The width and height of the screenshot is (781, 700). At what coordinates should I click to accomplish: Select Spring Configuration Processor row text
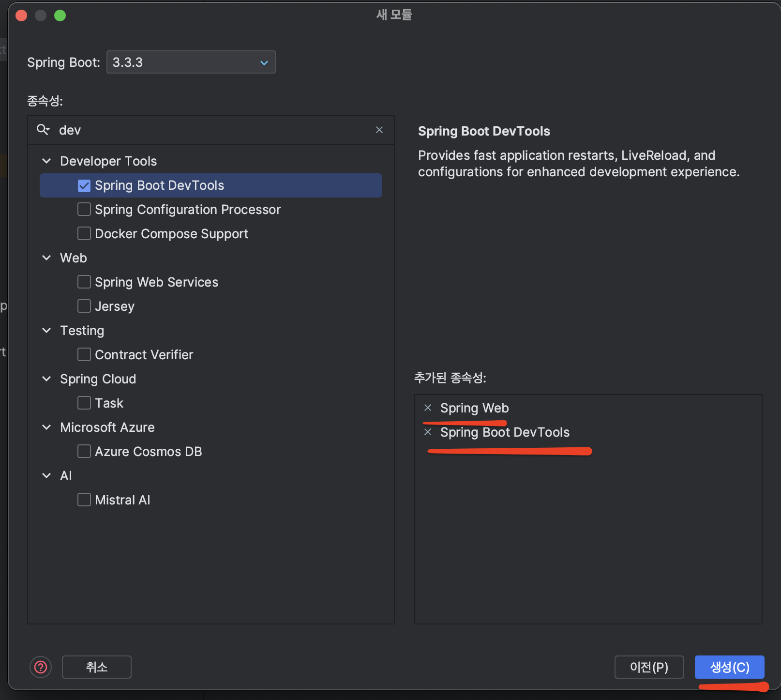tap(188, 210)
